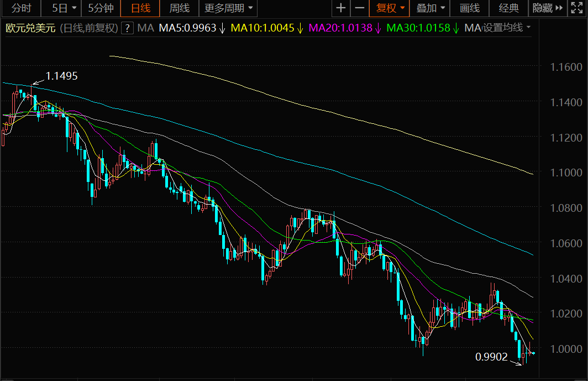Viewport: 588px width, 381px height.
Task: Open the 画线 drawing tools
Action: pos(470,8)
